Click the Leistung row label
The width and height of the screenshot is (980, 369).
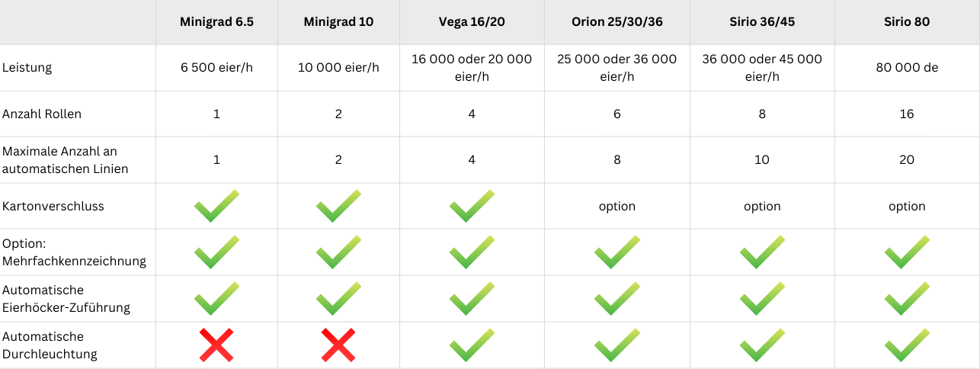coord(27,67)
